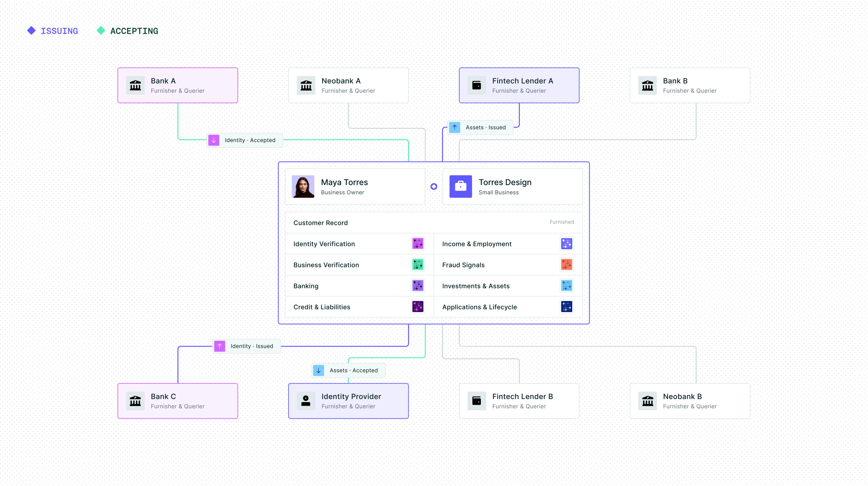Click the Identity Verification pixel swatch
This screenshot has height=486, width=868.
(x=418, y=244)
